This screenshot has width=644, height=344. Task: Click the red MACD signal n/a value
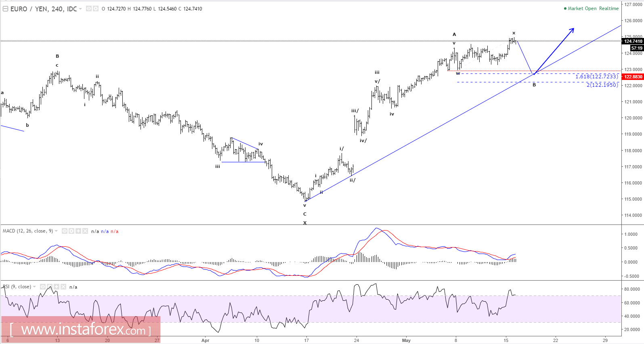click(x=115, y=231)
